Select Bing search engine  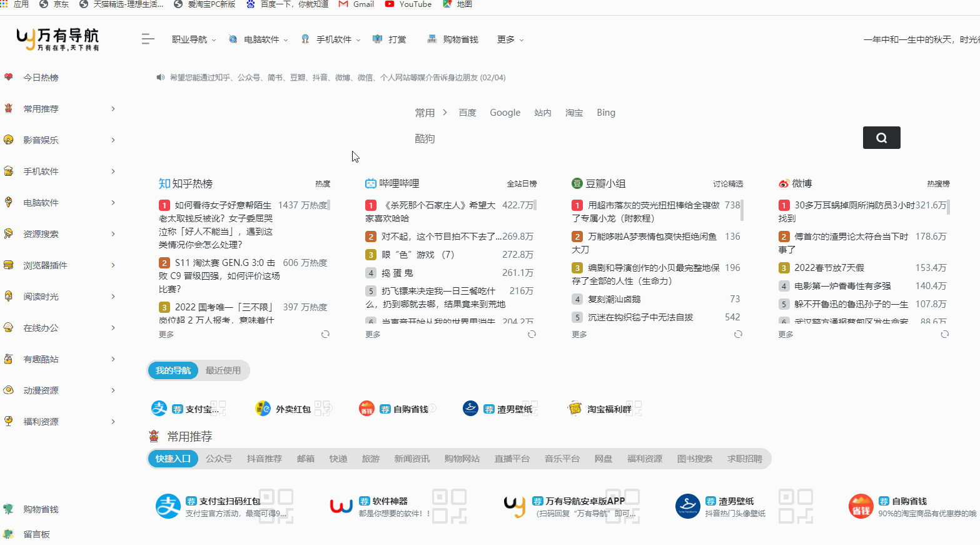coord(606,113)
